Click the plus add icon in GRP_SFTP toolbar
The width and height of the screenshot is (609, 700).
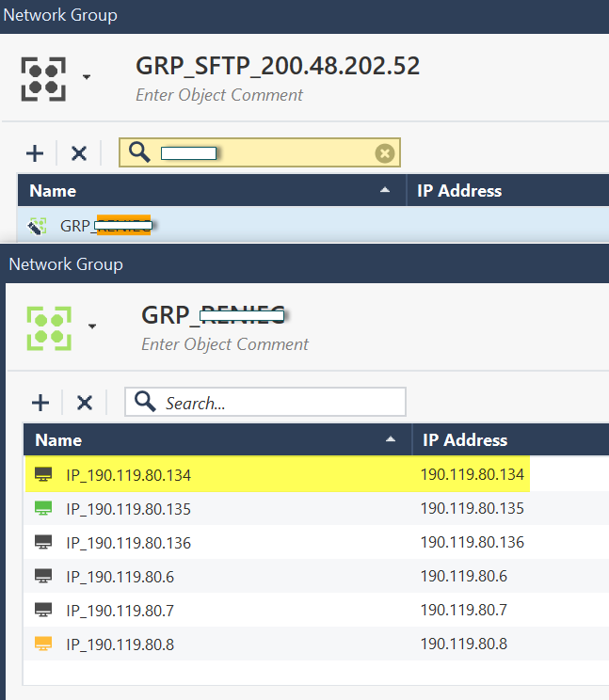(x=35, y=153)
